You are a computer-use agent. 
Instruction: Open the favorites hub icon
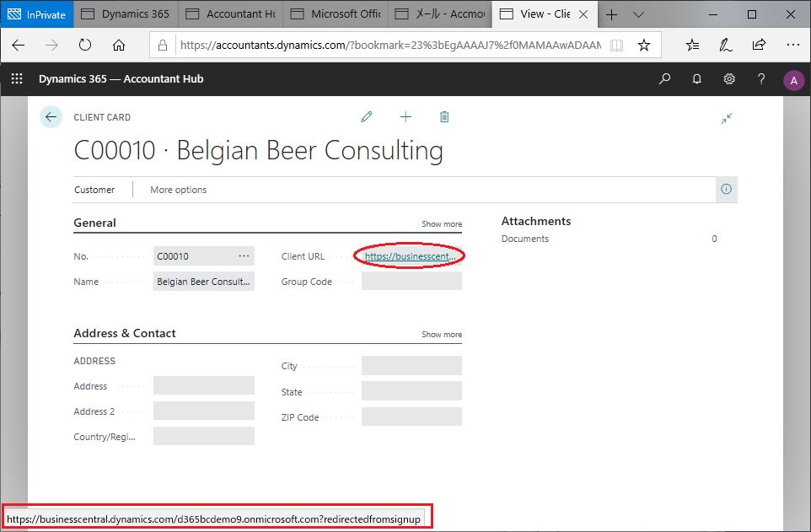pos(692,46)
